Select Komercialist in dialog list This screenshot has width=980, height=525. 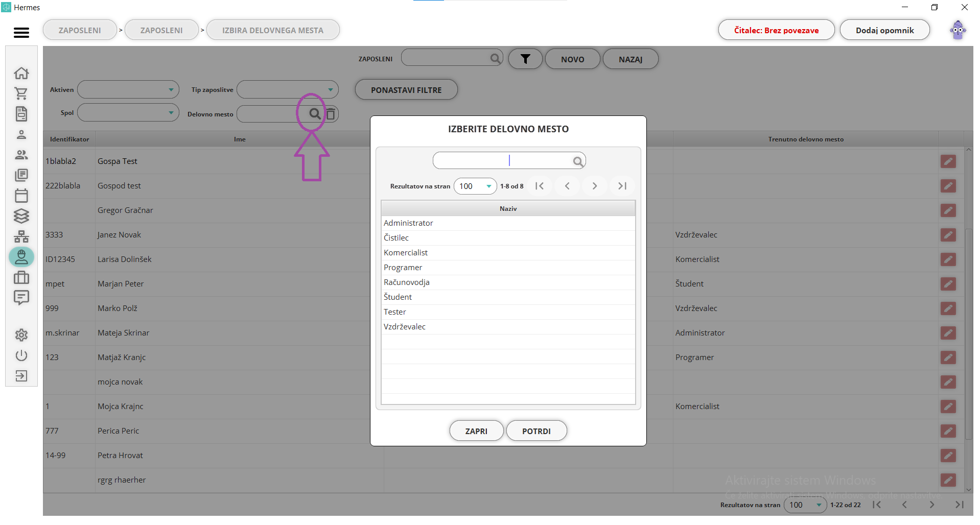click(x=508, y=253)
